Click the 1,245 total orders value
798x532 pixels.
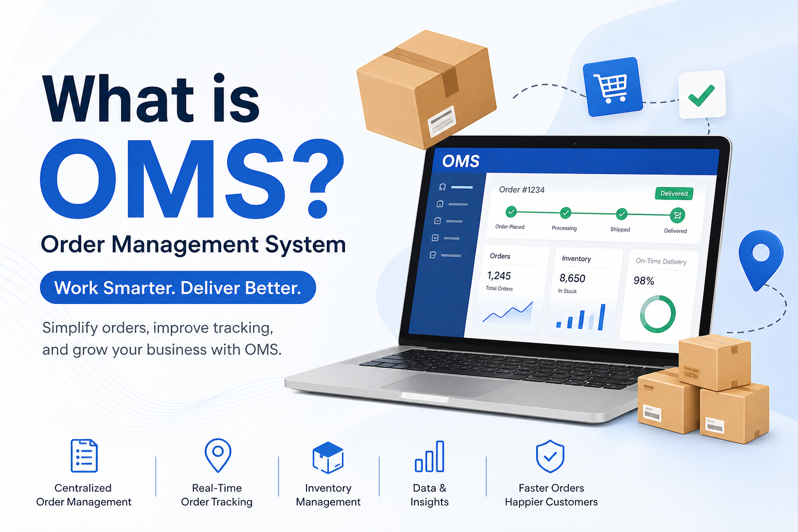(499, 276)
